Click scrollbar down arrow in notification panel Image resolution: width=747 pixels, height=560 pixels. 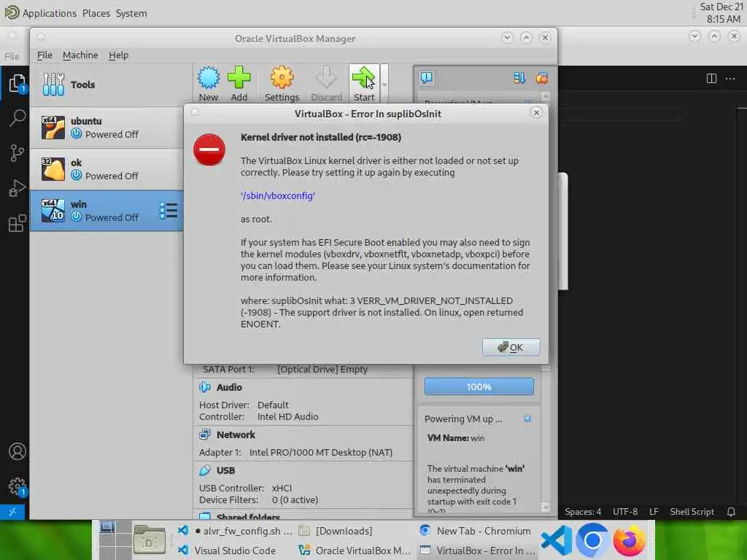click(x=546, y=507)
